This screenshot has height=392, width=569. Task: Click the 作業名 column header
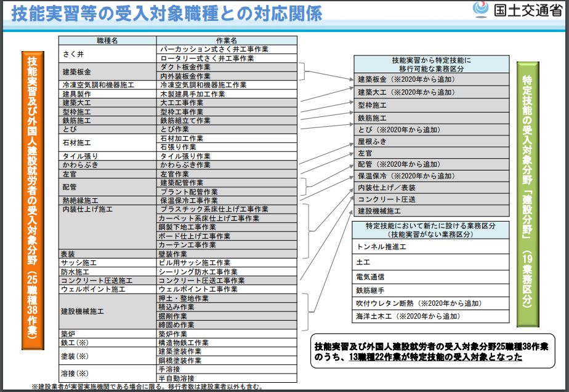tap(227, 40)
